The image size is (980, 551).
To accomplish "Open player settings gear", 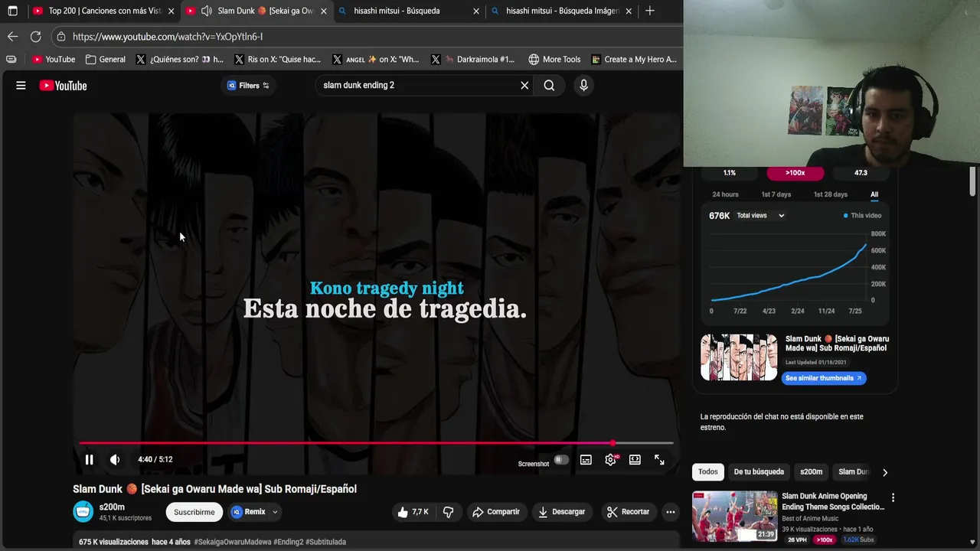I will [610, 460].
